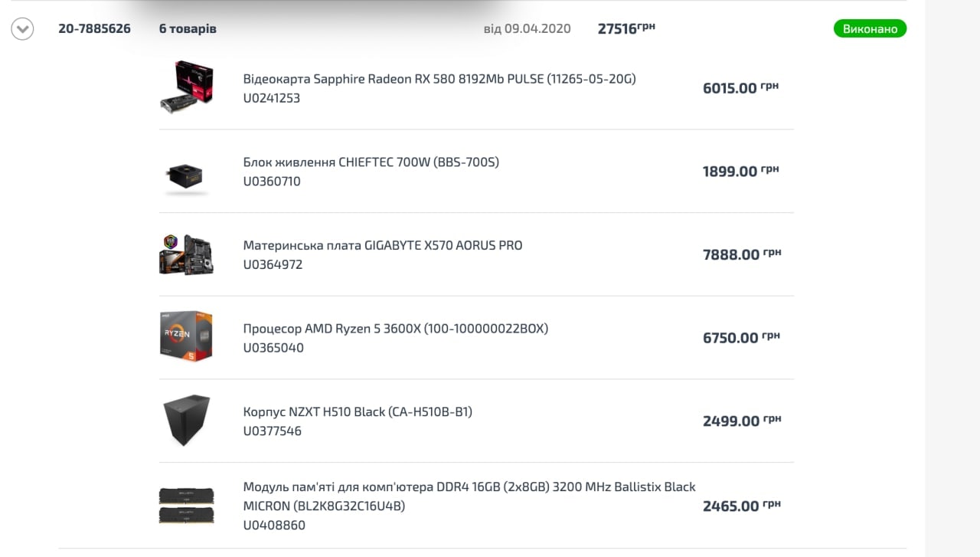Open Процесор AMD Ryzen 5 3600X link
Viewport: 980px width, 557px height.
[395, 329]
